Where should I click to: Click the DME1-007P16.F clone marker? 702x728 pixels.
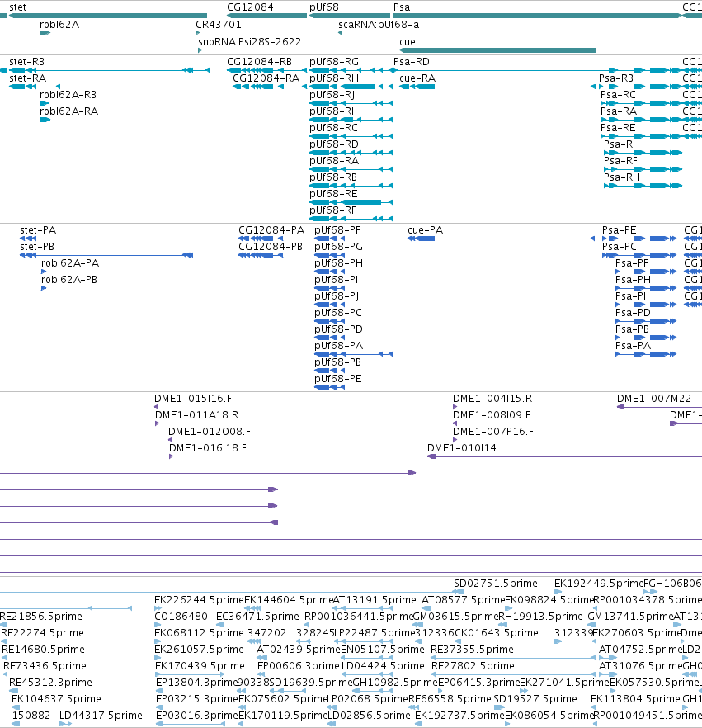pos(455,440)
